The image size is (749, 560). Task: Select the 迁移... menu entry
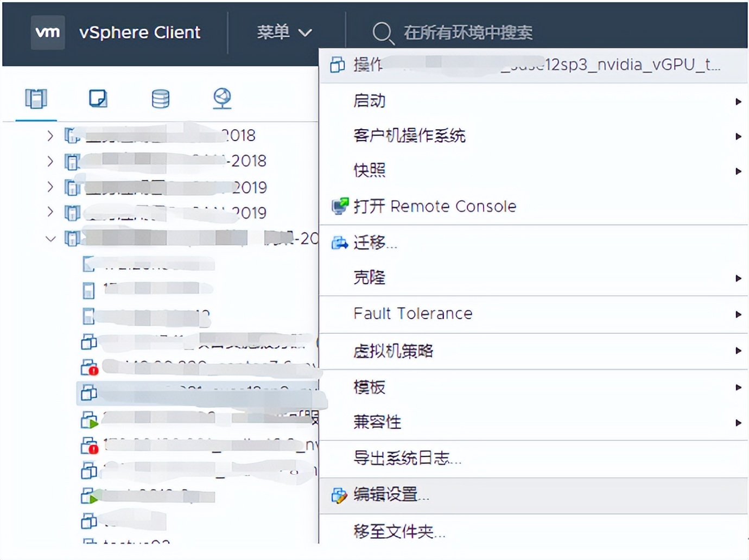click(533, 243)
